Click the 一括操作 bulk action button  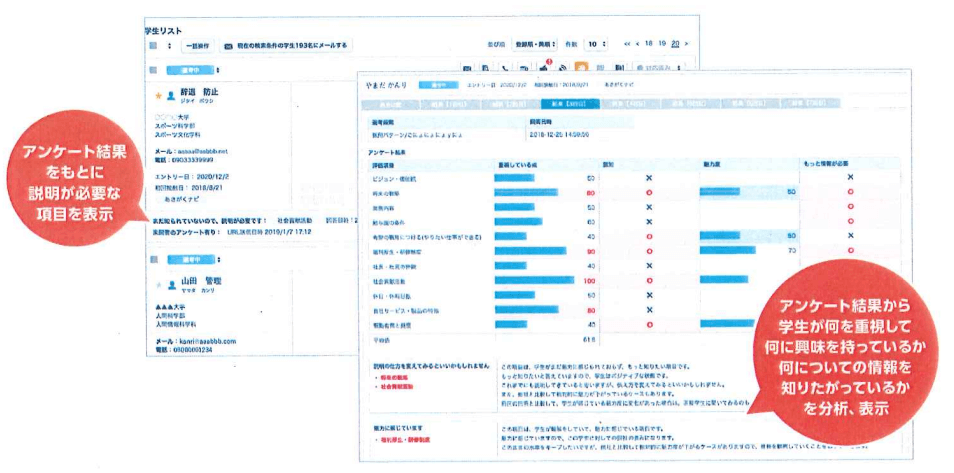198,46
